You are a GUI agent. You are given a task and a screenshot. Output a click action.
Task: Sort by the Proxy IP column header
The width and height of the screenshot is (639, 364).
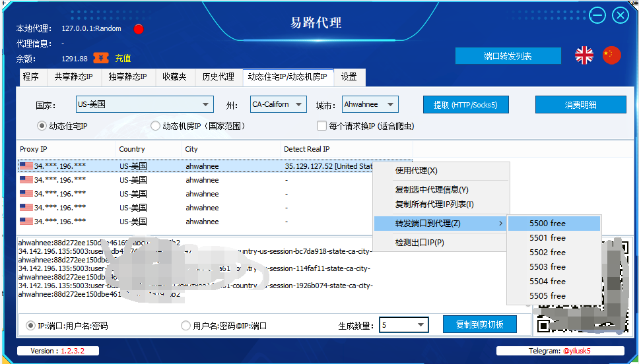[67, 149]
